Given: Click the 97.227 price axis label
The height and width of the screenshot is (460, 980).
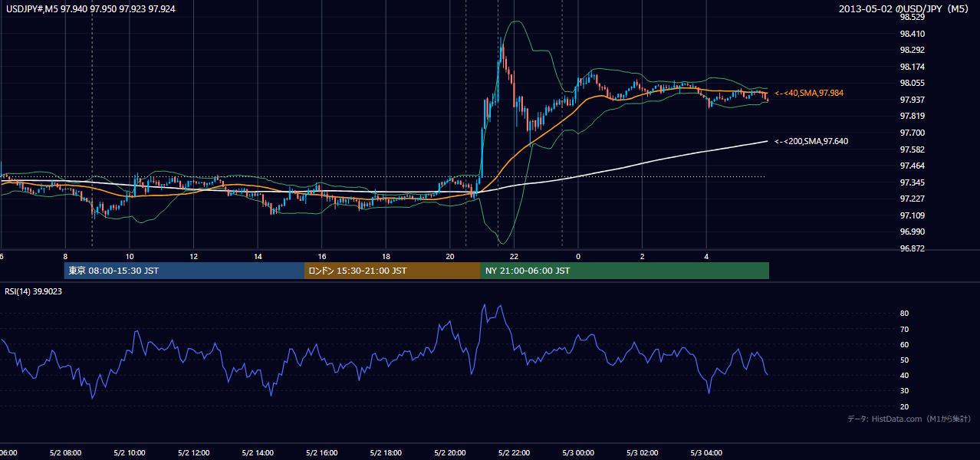Looking at the screenshot, I should tap(913, 199).
